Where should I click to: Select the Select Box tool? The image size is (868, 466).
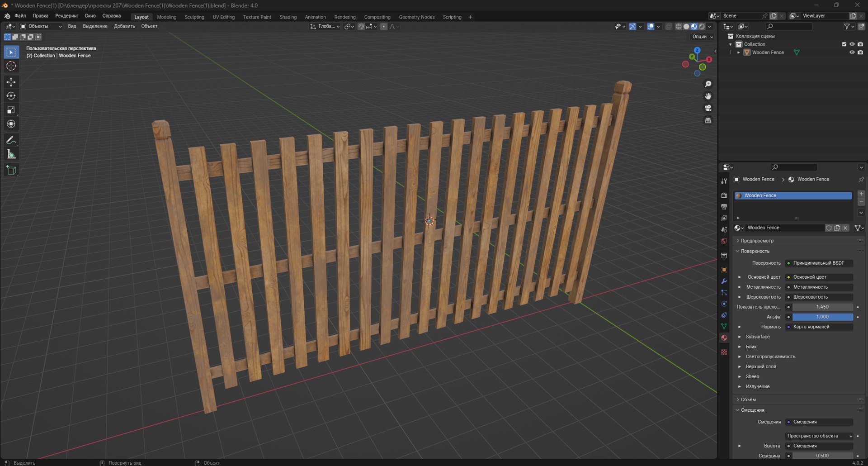(x=11, y=52)
